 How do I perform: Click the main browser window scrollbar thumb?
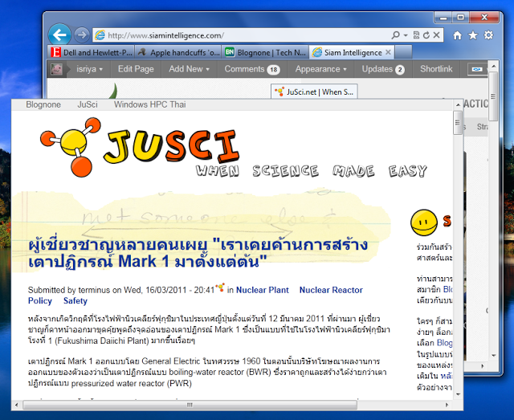(x=493, y=96)
